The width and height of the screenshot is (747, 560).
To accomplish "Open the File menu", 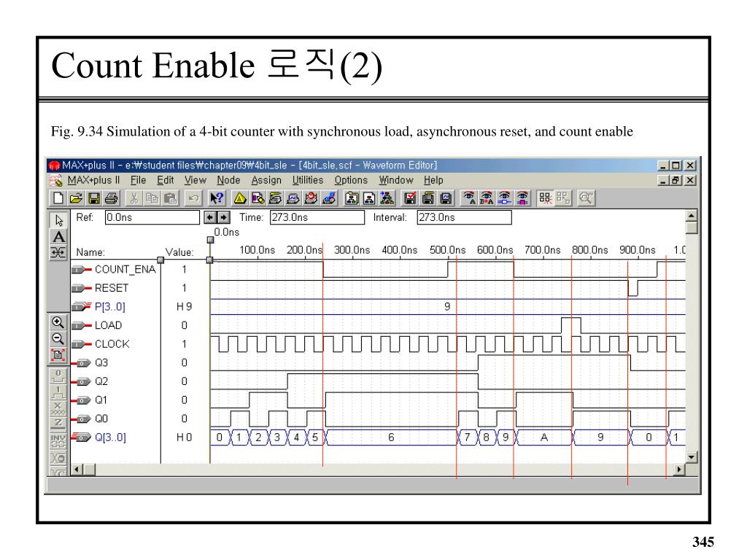I will point(138,181).
